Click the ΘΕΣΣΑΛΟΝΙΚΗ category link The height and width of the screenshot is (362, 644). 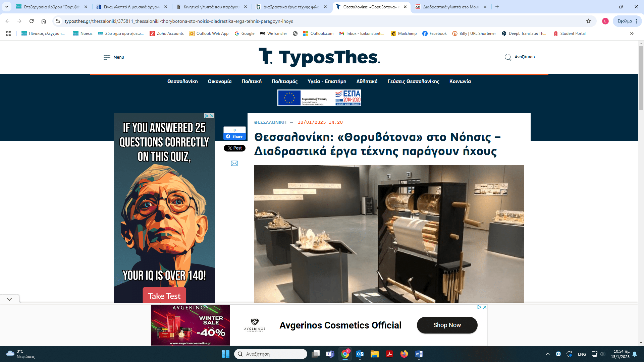(270, 122)
